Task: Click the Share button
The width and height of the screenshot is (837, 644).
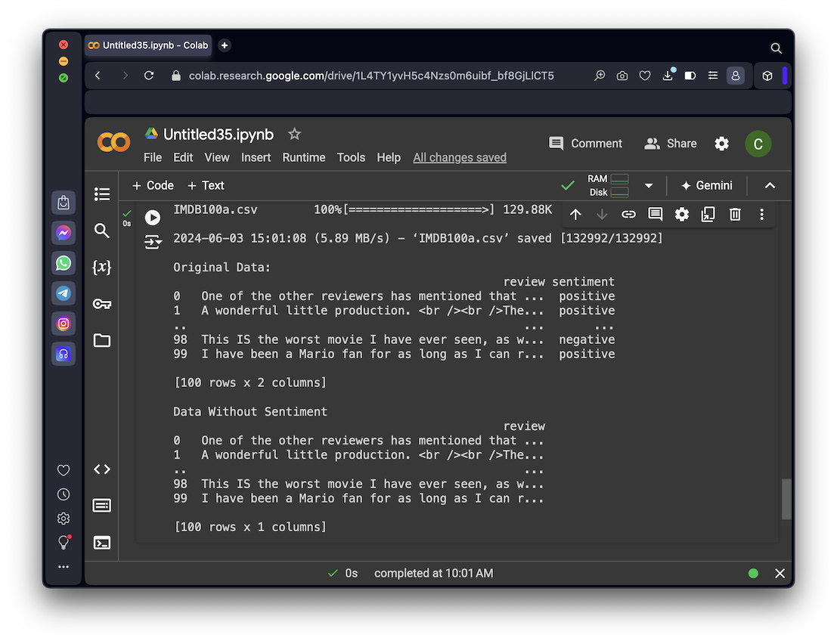Action: click(x=670, y=144)
